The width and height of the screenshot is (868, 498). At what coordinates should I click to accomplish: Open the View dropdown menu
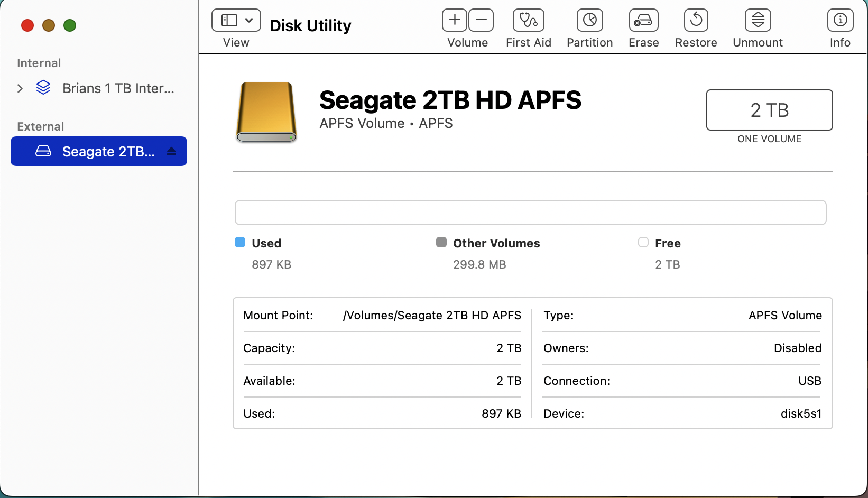coord(236,21)
